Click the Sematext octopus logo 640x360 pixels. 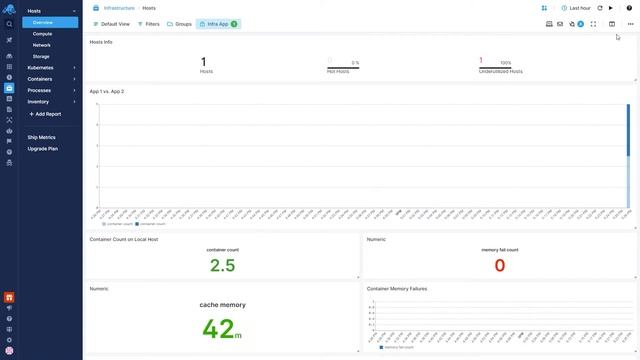point(9,9)
